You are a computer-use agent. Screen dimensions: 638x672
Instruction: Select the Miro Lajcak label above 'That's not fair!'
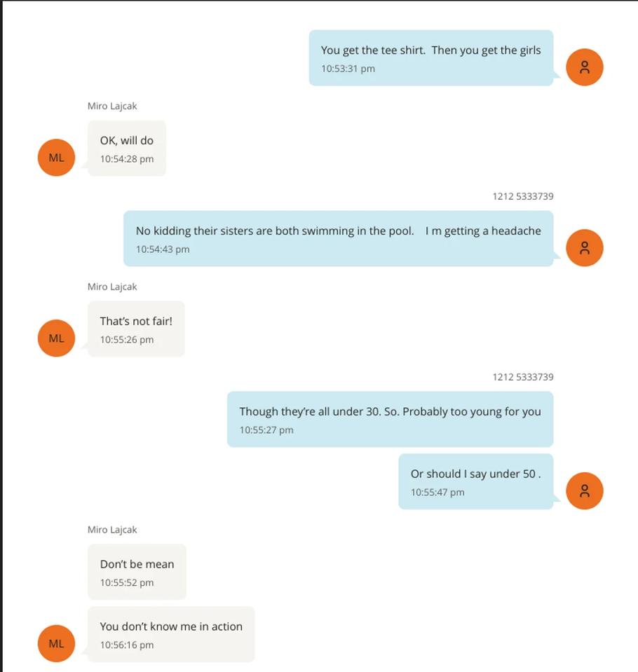114,286
